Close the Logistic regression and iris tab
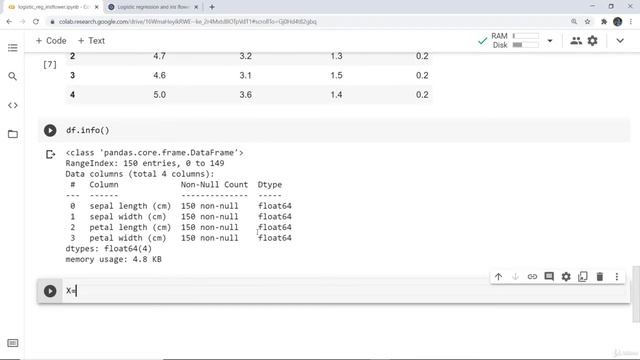 196,7
